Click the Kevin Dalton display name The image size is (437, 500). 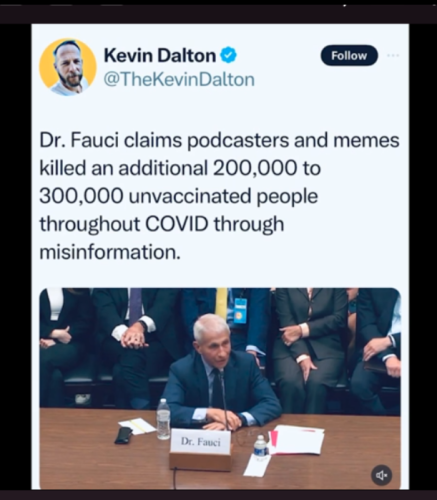pyautogui.click(x=160, y=55)
